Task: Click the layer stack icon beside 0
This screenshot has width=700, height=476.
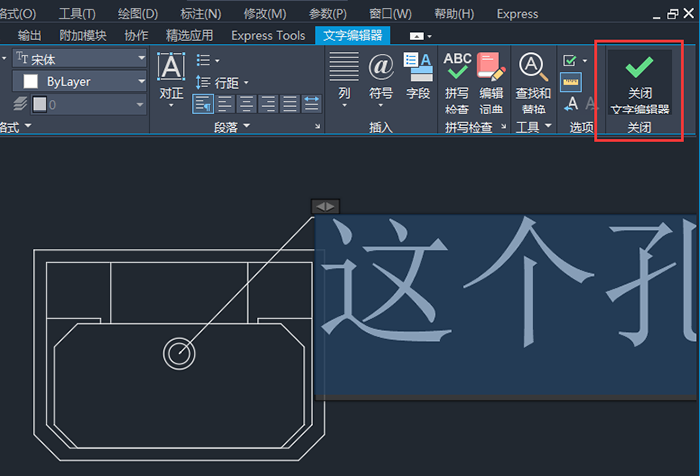Action: [x=20, y=104]
